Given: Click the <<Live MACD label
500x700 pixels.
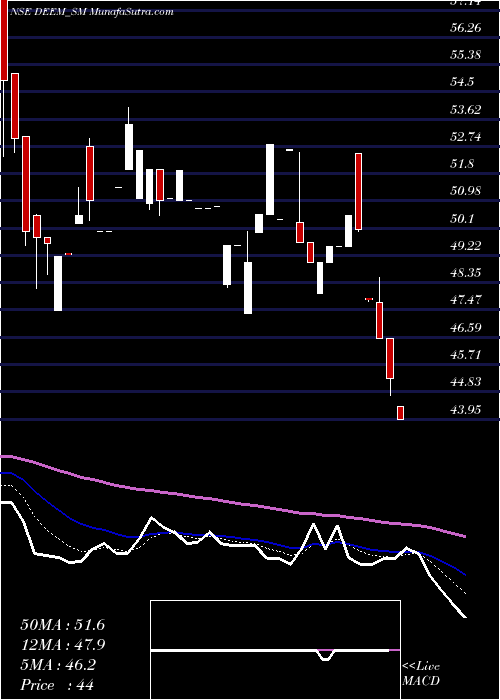Looking at the screenshot, I should [x=421, y=673].
